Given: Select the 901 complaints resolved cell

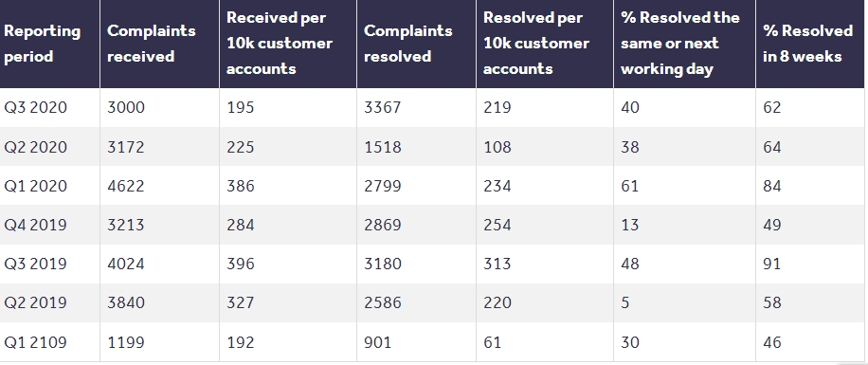Looking at the screenshot, I should [x=377, y=342].
